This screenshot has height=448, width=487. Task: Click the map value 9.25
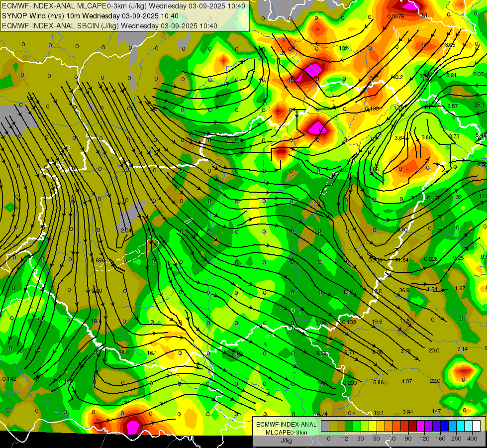point(459,258)
